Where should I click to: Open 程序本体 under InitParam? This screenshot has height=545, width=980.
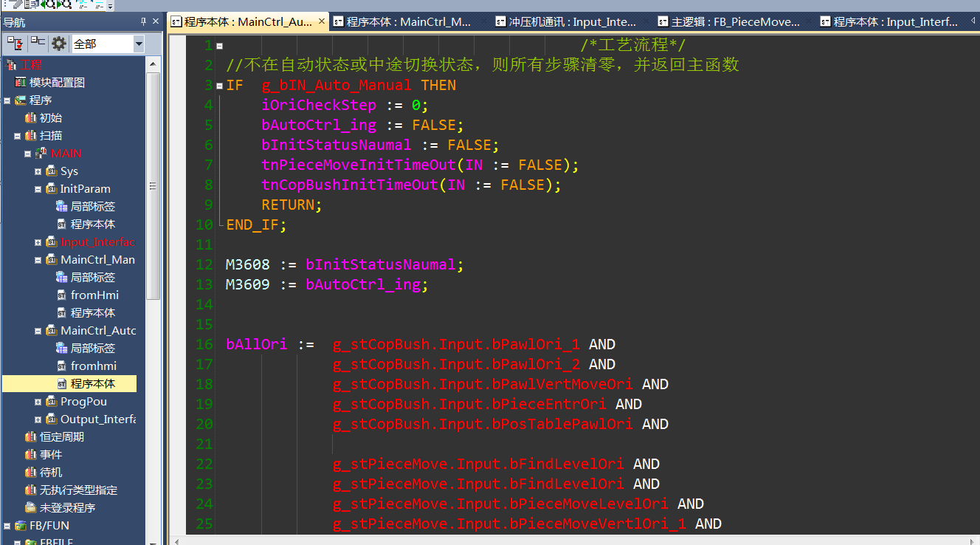(92, 224)
